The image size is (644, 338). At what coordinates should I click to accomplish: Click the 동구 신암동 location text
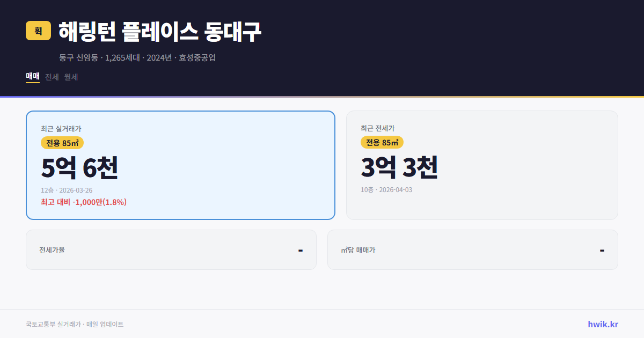point(77,58)
